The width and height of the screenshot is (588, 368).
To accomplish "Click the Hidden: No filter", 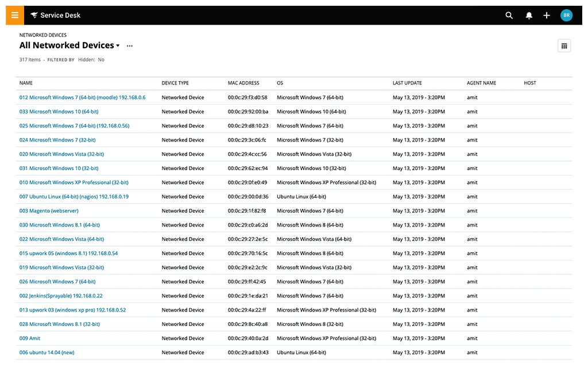I will click(91, 60).
